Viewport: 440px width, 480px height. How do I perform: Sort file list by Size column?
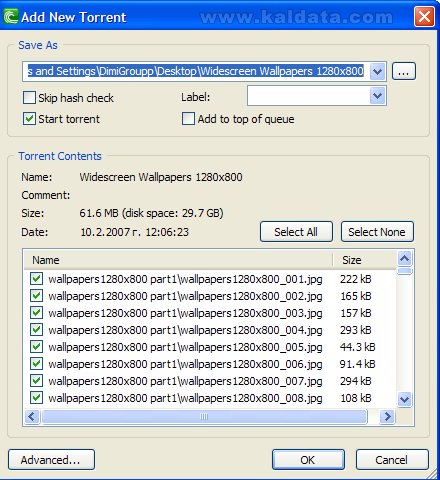coord(364,260)
